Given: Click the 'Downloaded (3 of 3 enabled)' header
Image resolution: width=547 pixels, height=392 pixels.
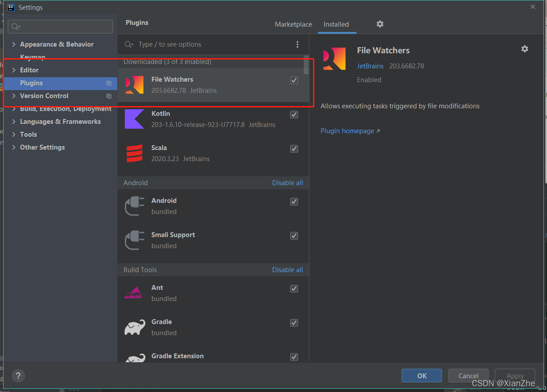Looking at the screenshot, I should click(x=167, y=62).
